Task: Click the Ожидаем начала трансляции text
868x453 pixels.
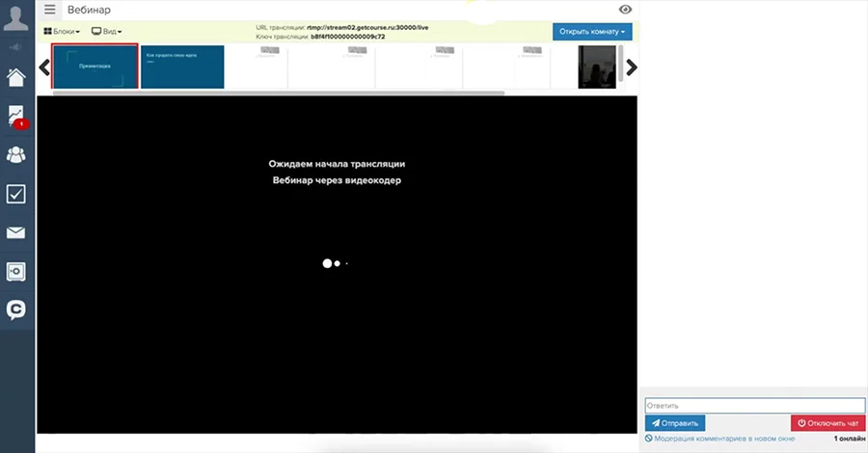Action: click(337, 164)
